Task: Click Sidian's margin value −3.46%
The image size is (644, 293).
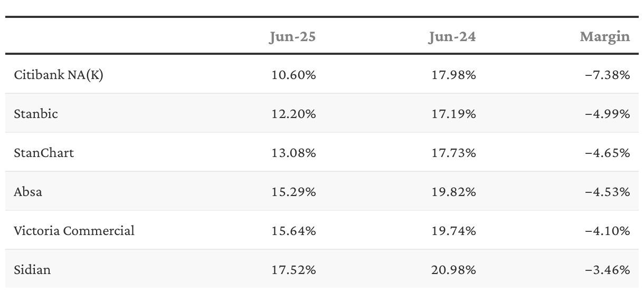Action: click(608, 270)
